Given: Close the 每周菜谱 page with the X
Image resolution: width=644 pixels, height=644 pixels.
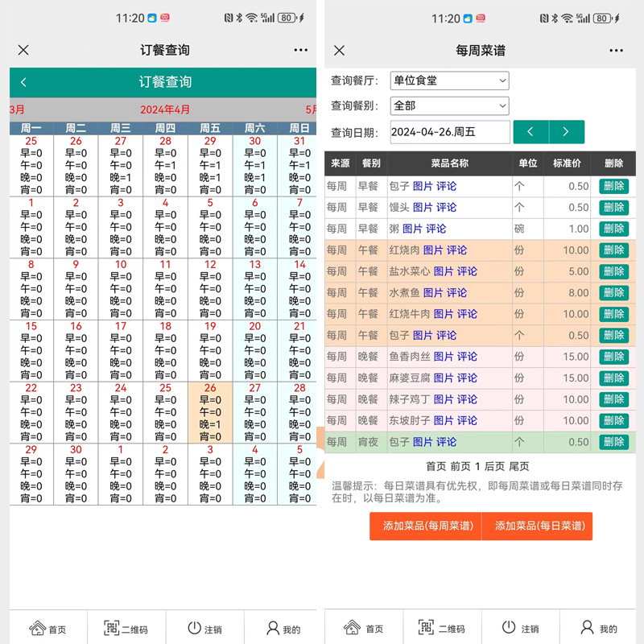Looking at the screenshot, I should coord(339,50).
